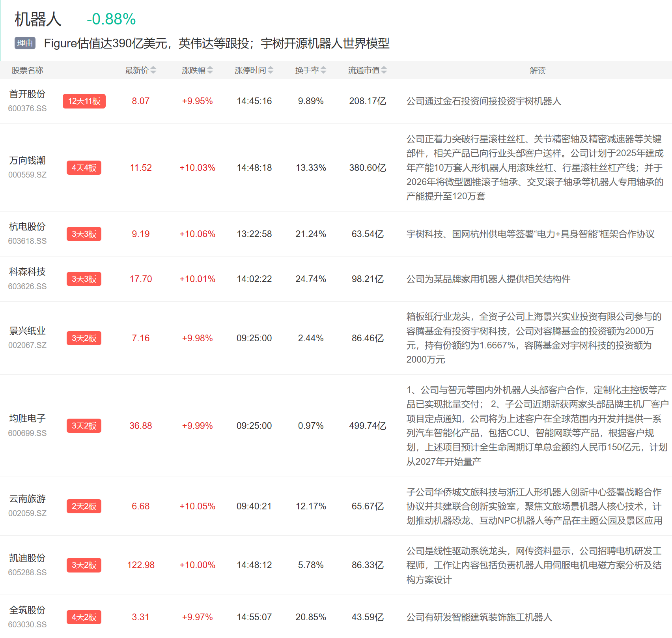
Task: Select stock code 600699.SS
Action: point(27,433)
